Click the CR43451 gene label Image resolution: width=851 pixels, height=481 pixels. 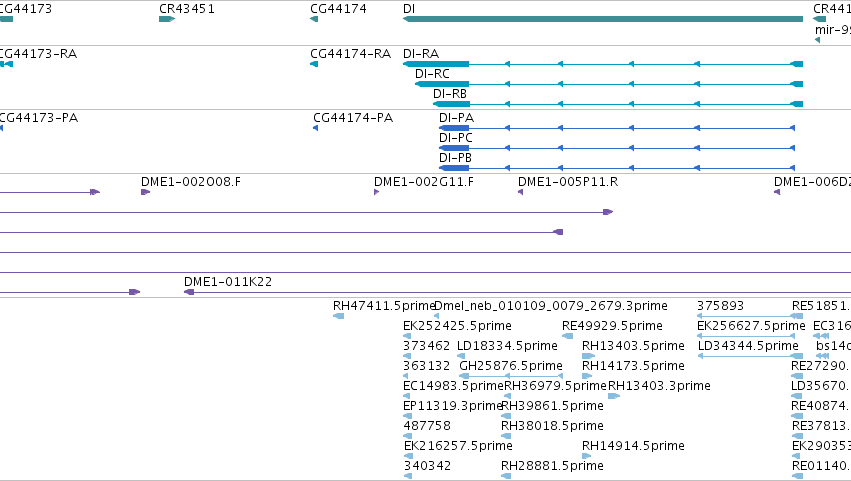tap(187, 9)
